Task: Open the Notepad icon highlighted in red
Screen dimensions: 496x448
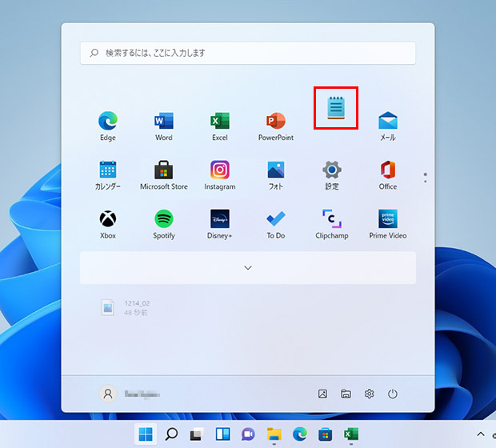Action: click(335, 108)
